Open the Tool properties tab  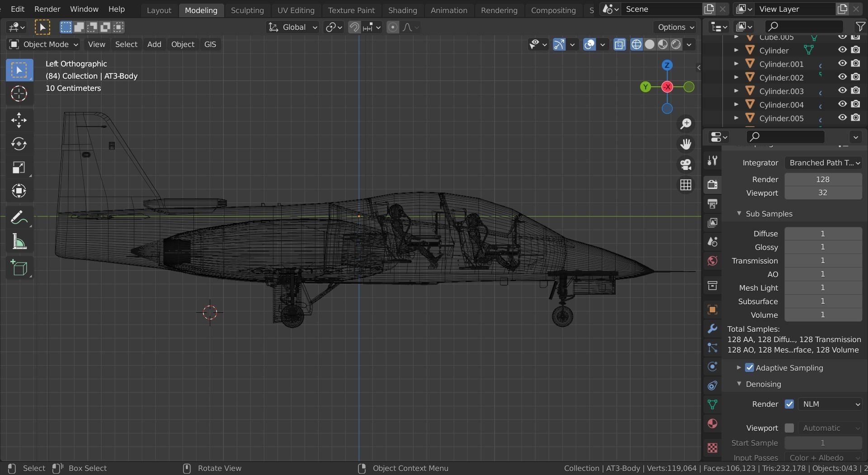click(712, 160)
